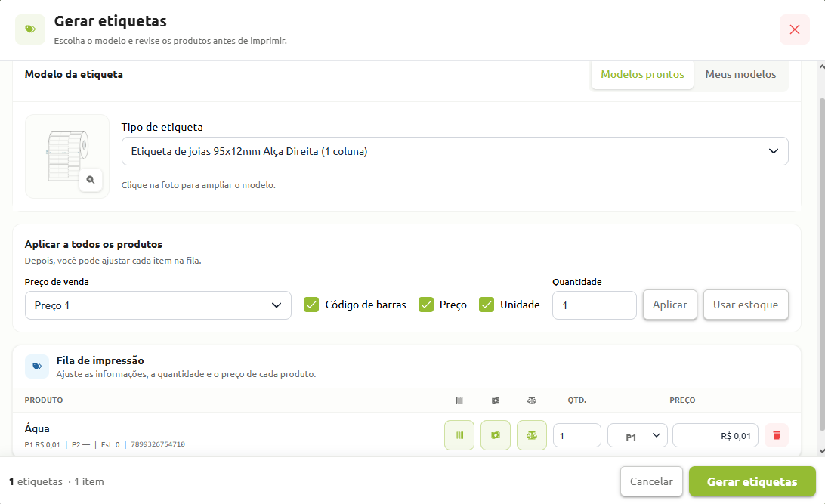Click the scrollbar down arrow

coord(821,451)
